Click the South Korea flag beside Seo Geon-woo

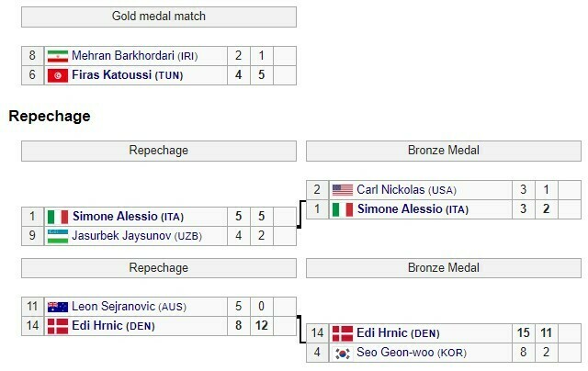(x=342, y=353)
